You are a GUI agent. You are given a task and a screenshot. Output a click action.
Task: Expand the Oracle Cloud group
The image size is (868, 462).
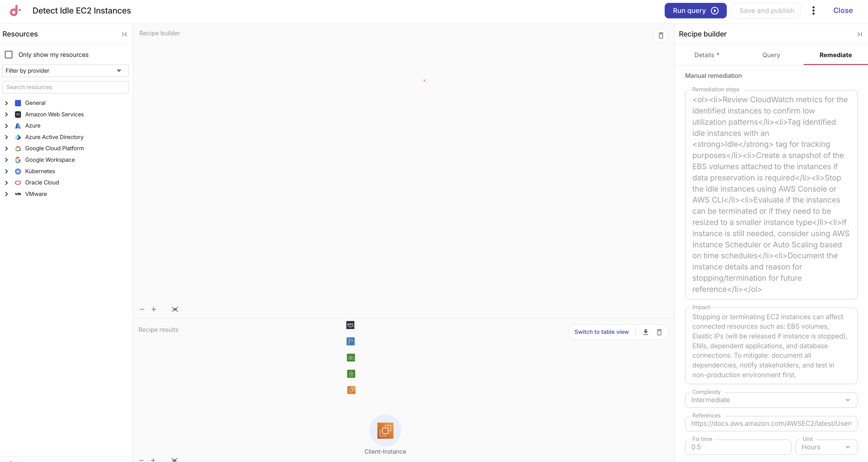point(6,182)
